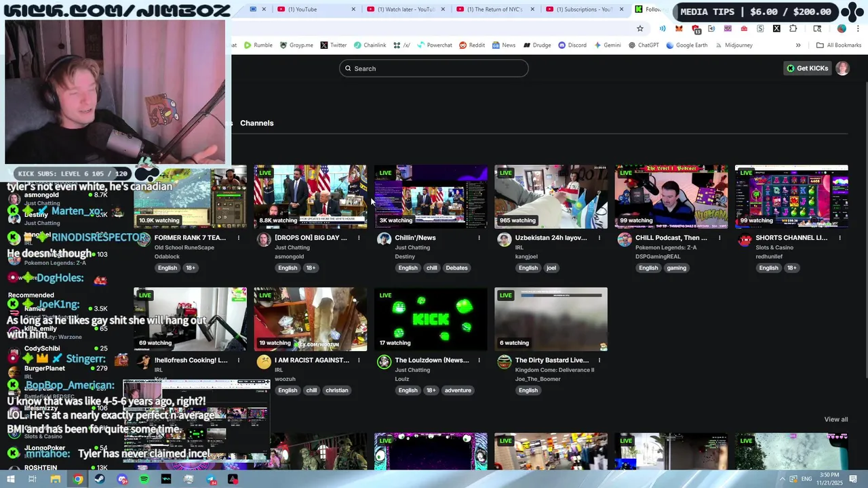Open Powerchat bookmark
This screenshot has width=868, height=488.
pyautogui.click(x=434, y=45)
